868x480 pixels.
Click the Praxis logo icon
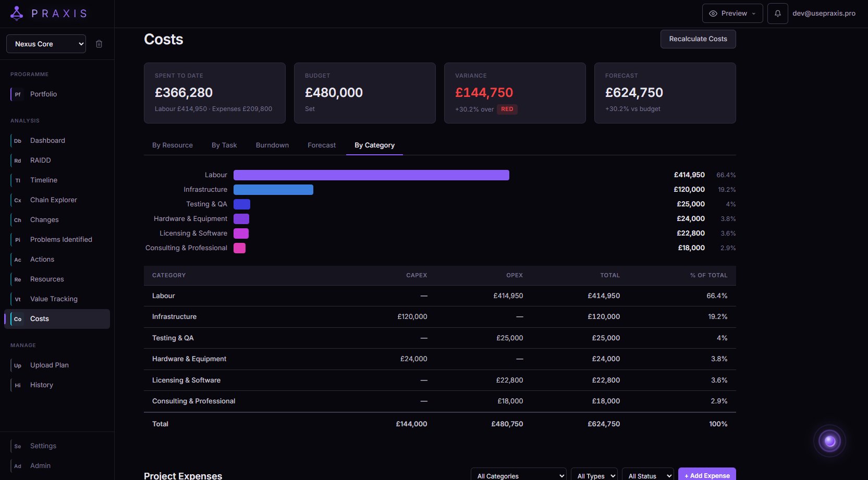coord(17,14)
